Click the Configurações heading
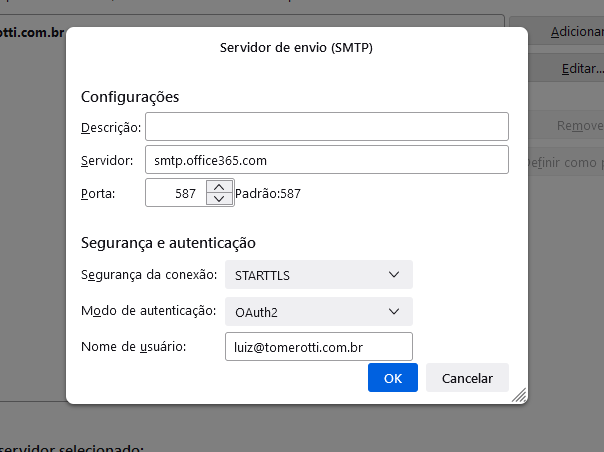Screen dimensions: 604x452 [x=130, y=97]
